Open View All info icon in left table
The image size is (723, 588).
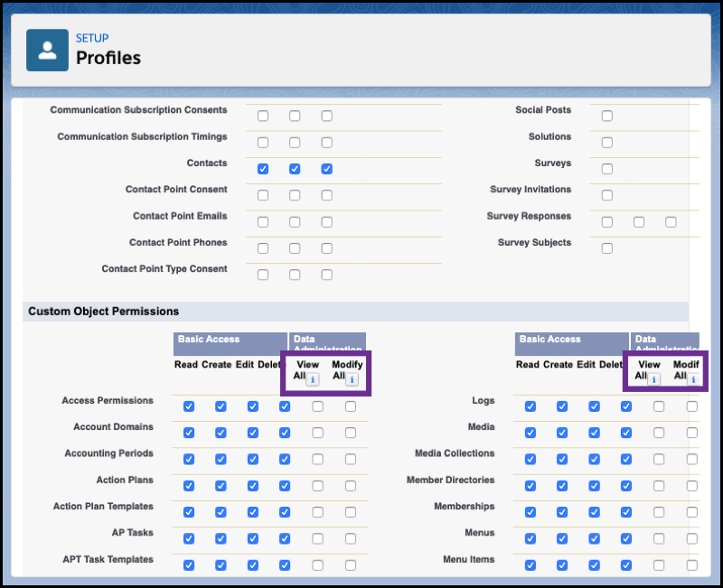click(x=313, y=379)
